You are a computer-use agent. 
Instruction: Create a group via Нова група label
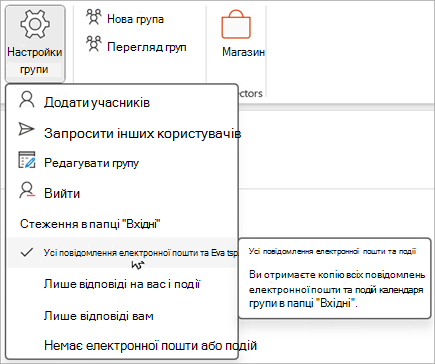pos(135,19)
